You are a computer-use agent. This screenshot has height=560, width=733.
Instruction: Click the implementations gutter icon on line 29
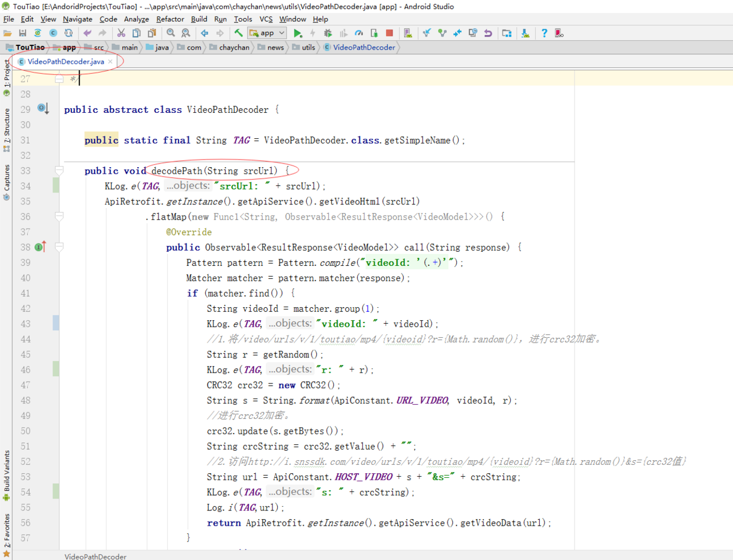pos(43,109)
